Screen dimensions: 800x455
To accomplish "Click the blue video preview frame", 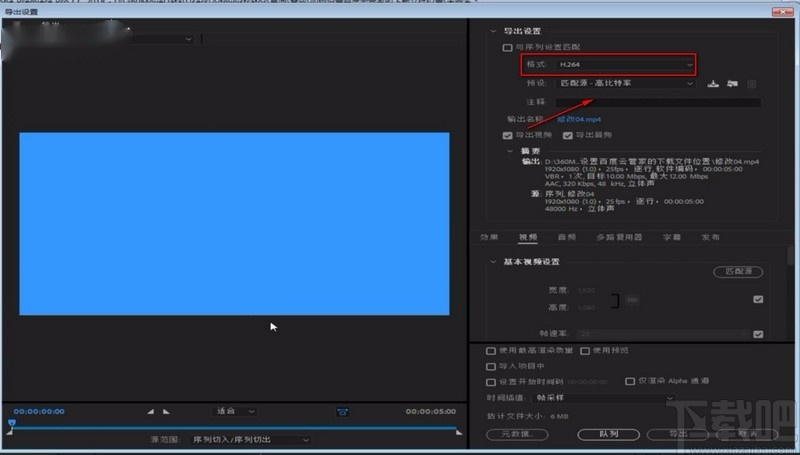I will tap(234, 224).
